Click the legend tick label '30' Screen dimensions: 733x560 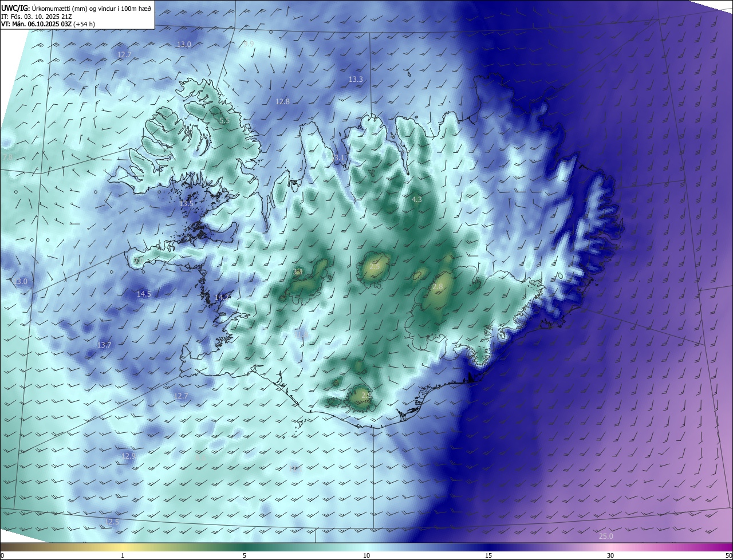pos(610,555)
